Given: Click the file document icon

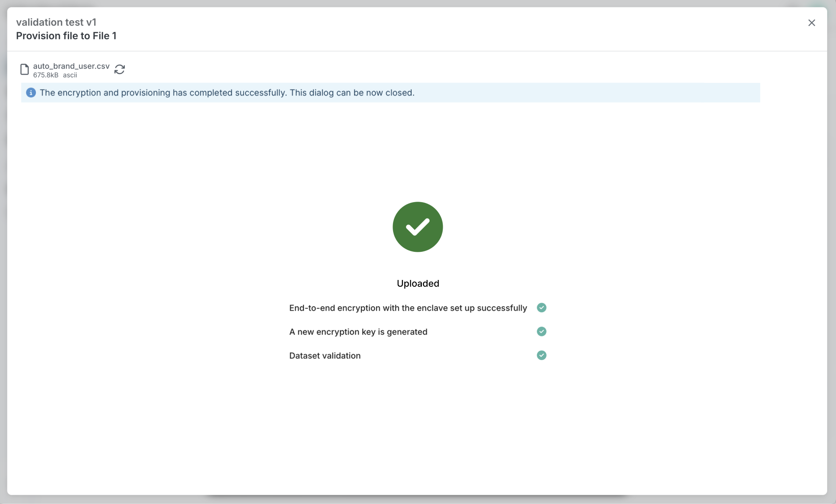Looking at the screenshot, I should [x=25, y=69].
